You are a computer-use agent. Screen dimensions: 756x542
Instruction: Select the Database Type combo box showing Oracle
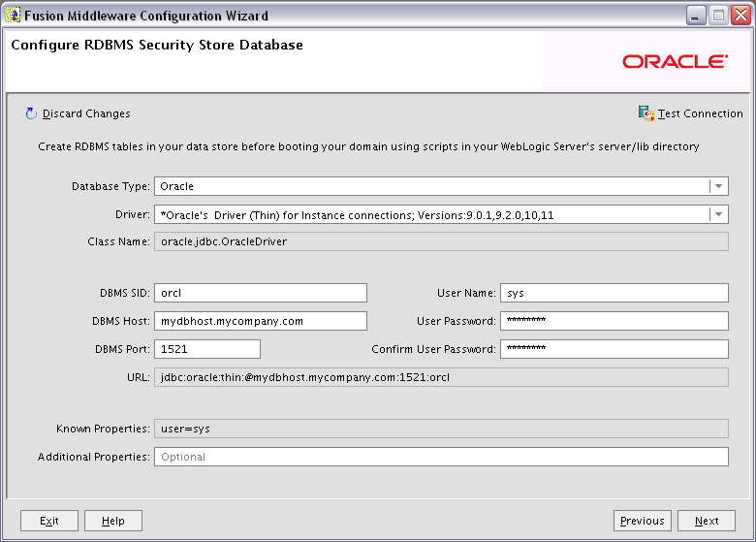coord(441,186)
